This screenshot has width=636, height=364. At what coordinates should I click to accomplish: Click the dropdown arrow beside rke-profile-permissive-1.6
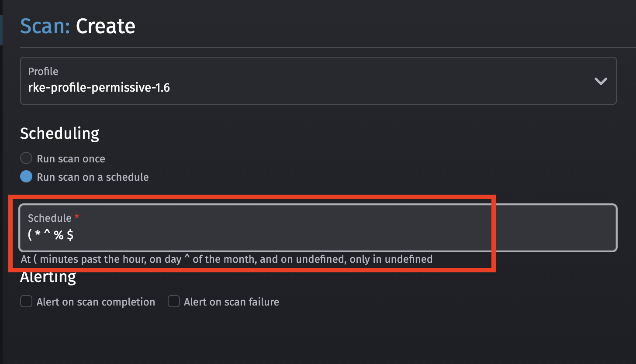[601, 81]
